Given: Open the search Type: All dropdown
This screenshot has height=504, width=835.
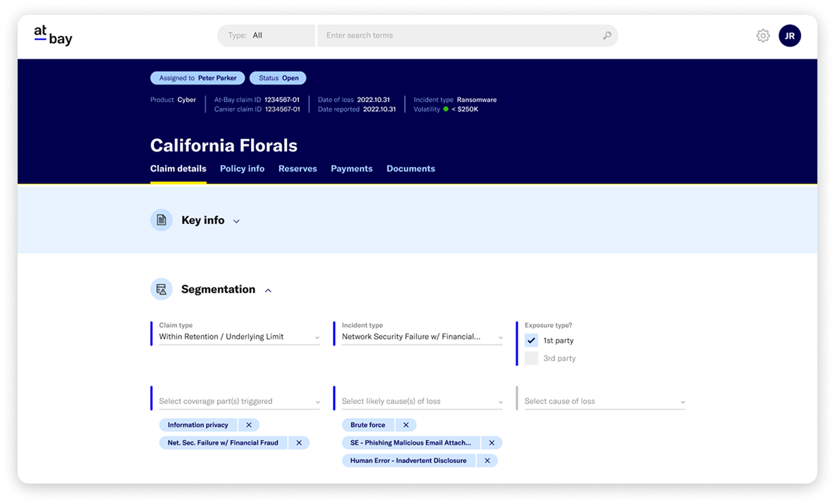Looking at the screenshot, I should click(x=266, y=36).
